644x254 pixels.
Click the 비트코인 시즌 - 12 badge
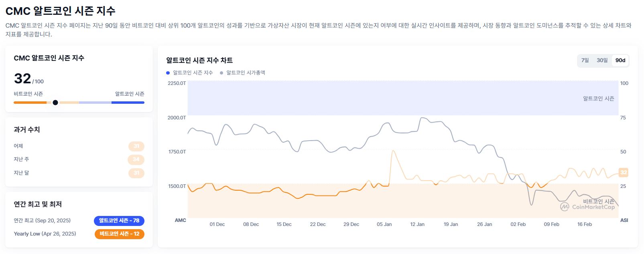pyautogui.click(x=119, y=234)
